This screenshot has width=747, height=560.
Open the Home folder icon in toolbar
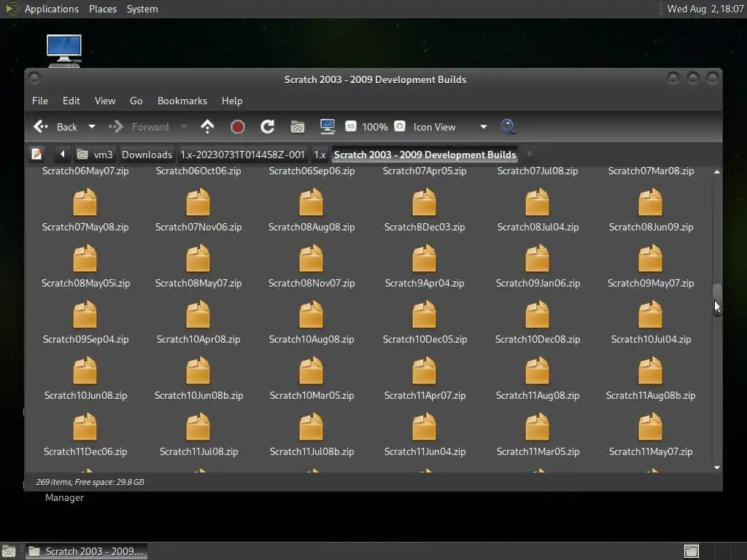pos(298,127)
